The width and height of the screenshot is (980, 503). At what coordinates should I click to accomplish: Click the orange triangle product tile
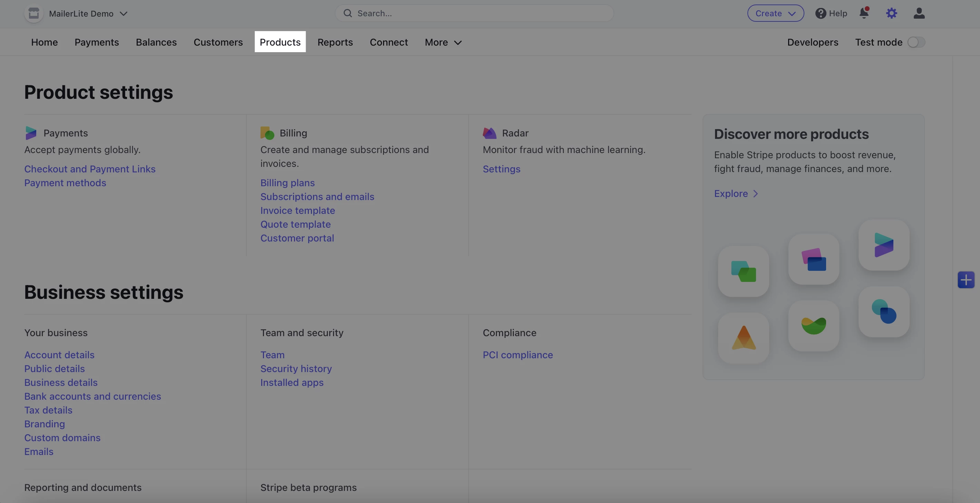743,338
